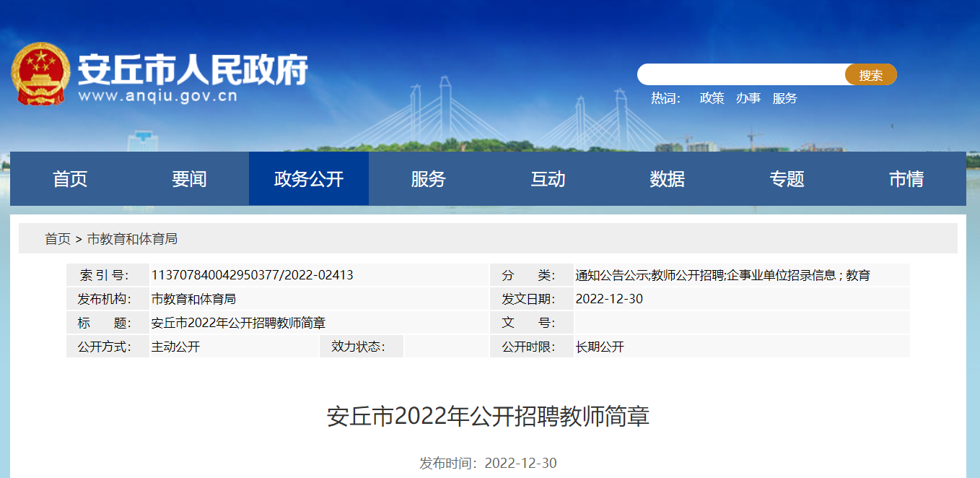Click the 安丘市人民政府 site title
This screenshot has height=478, width=980.
coord(193,69)
